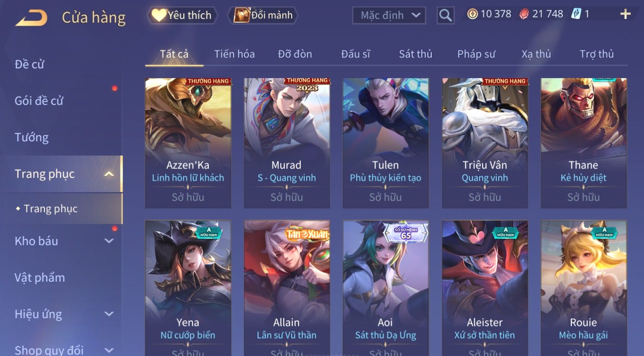Switch to the Pháp sư tab

pyautogui.click(x=476, y=54)
